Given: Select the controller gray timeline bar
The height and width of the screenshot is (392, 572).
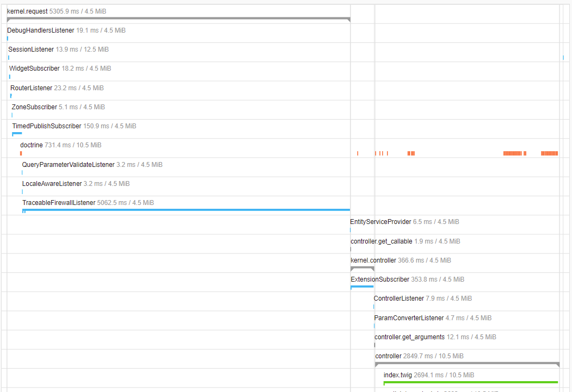Looking at the screenshot, I should [x=468, y=364].
